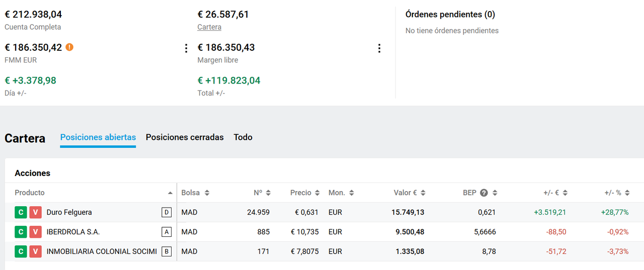
Task: Click the green C buy button for IBERDROLA S.A.
Action: tap(21, 232)
